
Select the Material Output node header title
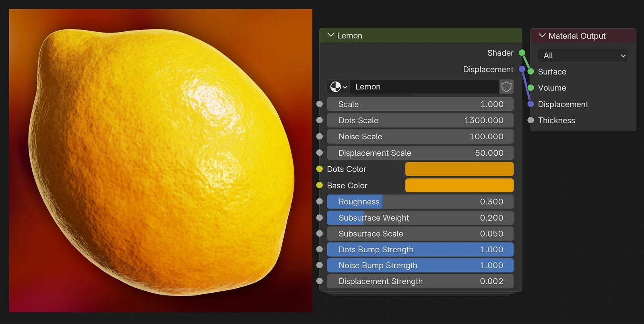577,36
